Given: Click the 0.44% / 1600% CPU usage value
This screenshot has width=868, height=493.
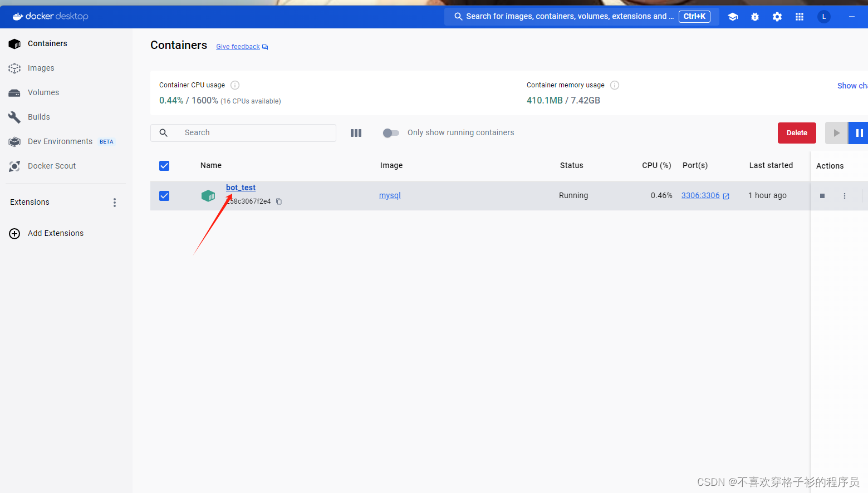Looking at the screenshot, I should (189, 100).
